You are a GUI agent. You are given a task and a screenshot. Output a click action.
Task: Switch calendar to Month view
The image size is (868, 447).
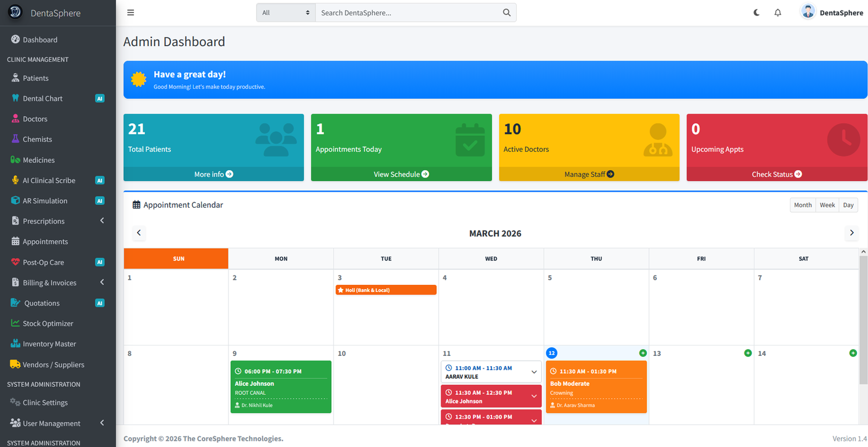point(803,205)
